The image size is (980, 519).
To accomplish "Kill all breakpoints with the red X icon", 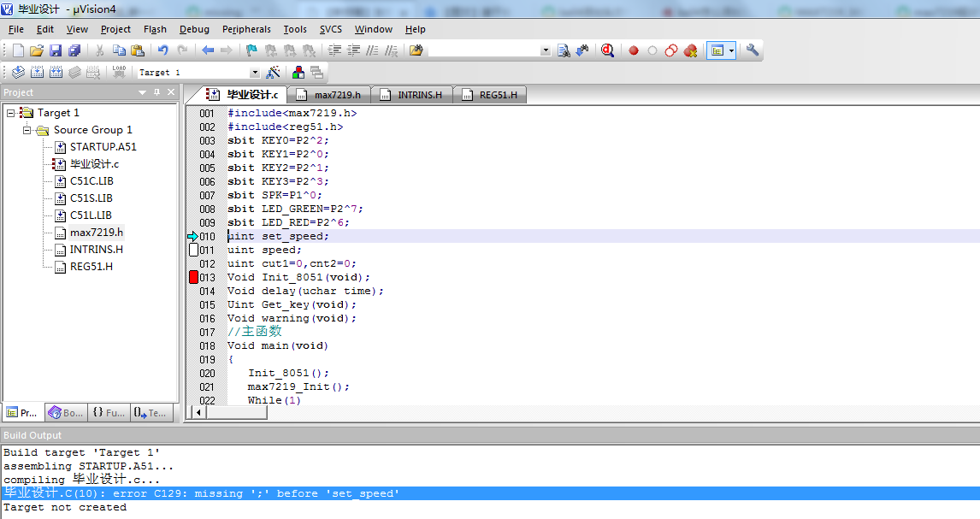I will (x=690, y=50).
